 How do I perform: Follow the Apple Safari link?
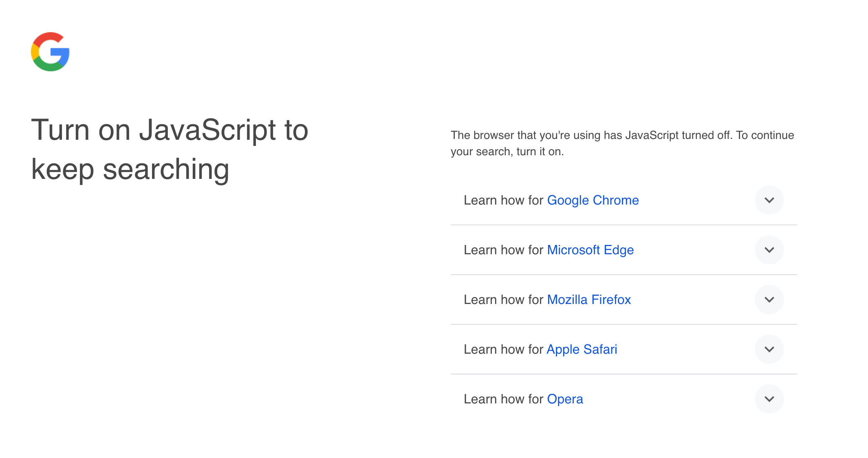point(582,349)
